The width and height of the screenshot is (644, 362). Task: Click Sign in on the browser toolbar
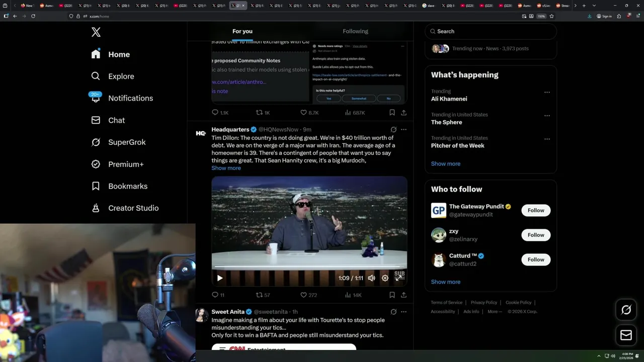[x=604, y=16]
